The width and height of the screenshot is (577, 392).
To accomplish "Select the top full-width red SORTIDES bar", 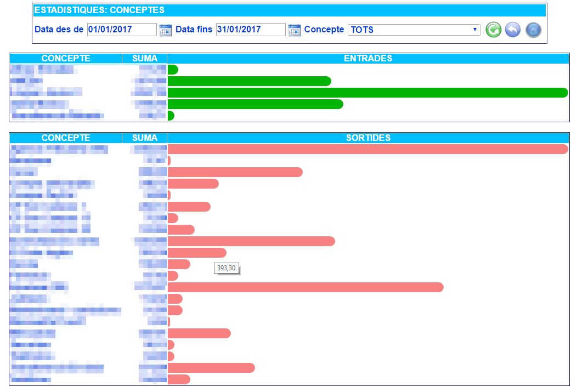I will [367, 149].
